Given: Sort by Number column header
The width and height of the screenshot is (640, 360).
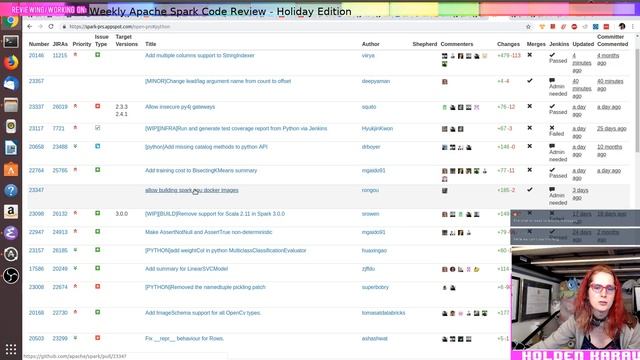Looking at the screenshot, I should [39, 44].
